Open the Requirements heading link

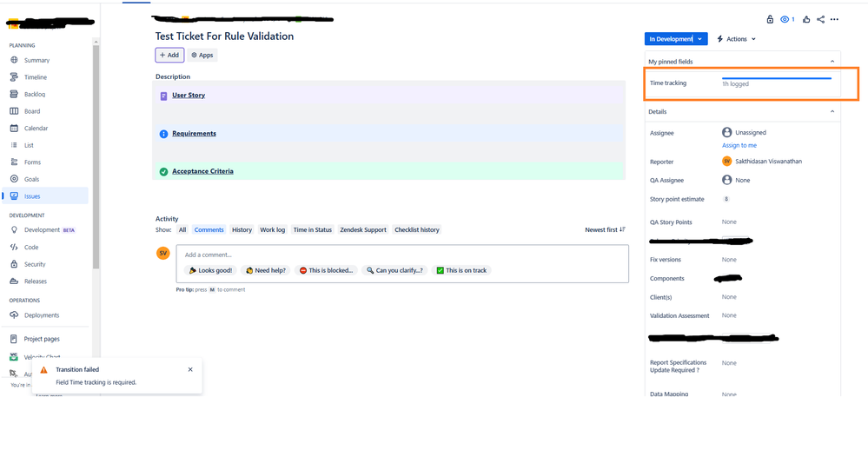[x=194, y=134]
